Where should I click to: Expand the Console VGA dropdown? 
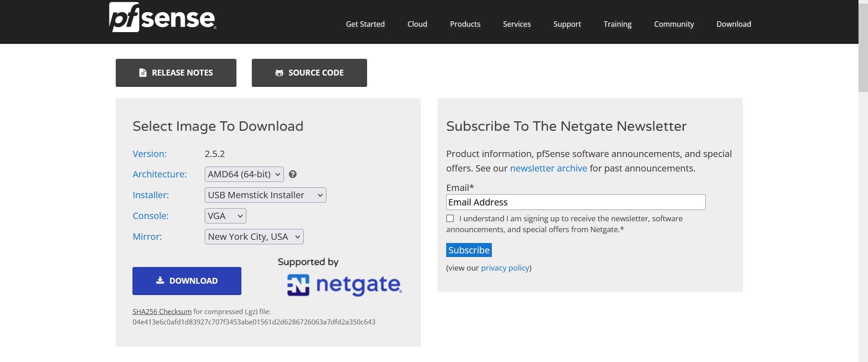pyautogui.click(x=226, y=216)
